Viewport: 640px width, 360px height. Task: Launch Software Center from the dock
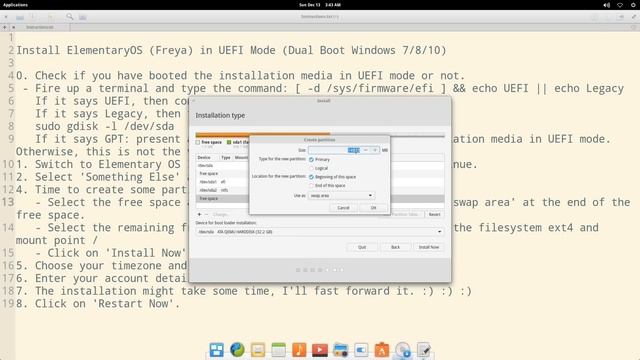(382, 350)
